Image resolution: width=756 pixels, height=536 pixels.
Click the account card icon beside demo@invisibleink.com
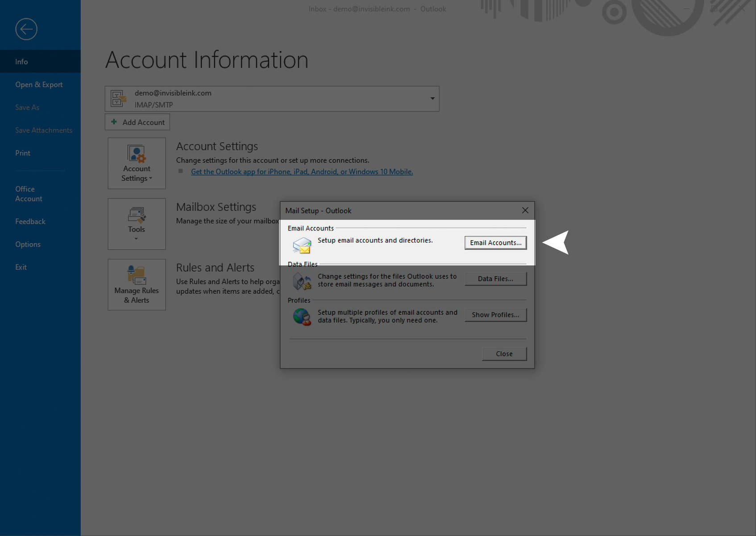[118, 99]
